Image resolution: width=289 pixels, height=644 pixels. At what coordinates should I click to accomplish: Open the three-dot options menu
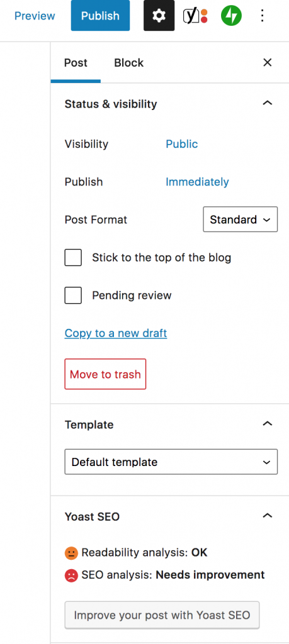263,16
